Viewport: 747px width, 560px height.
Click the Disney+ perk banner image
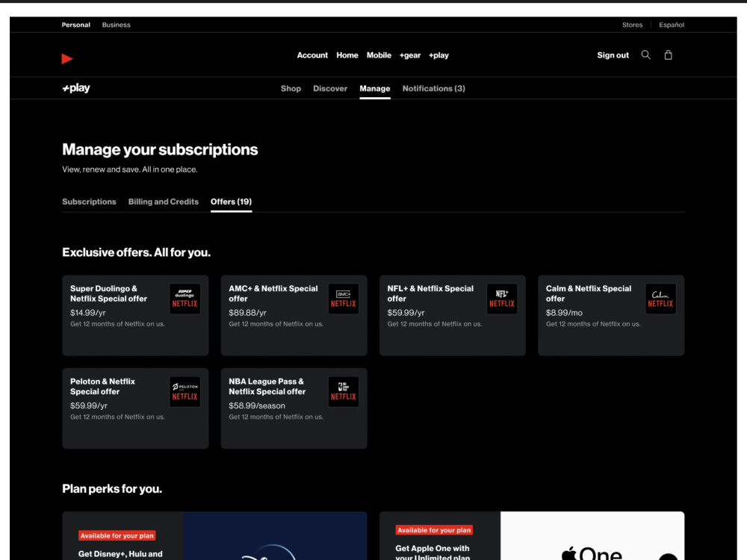point(276,535)
